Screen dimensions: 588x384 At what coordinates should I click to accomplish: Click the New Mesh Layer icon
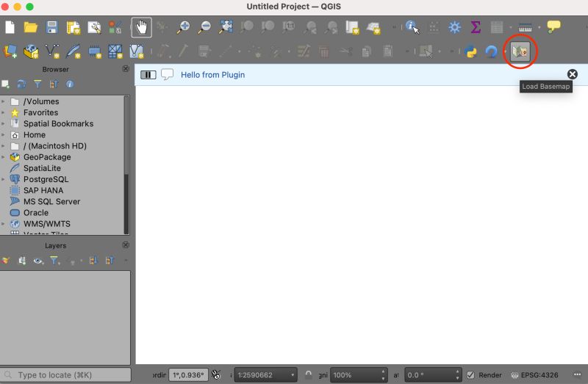115,51
